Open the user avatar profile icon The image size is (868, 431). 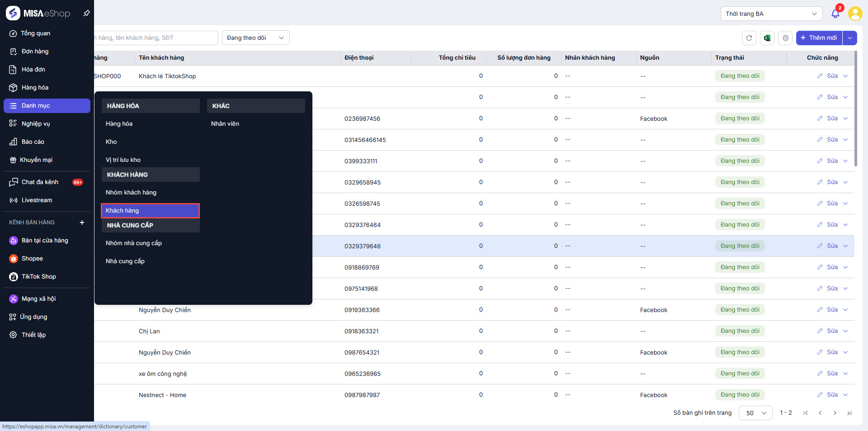[x=855, y=14]
